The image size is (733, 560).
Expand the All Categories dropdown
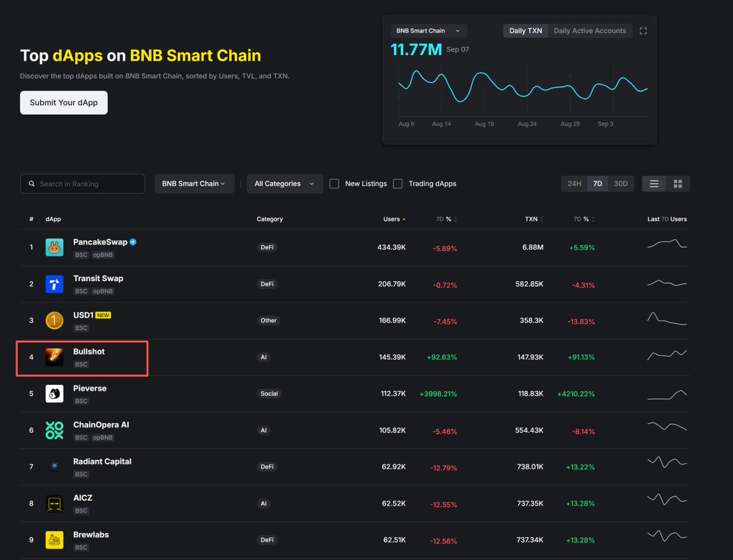coord(285,184)
